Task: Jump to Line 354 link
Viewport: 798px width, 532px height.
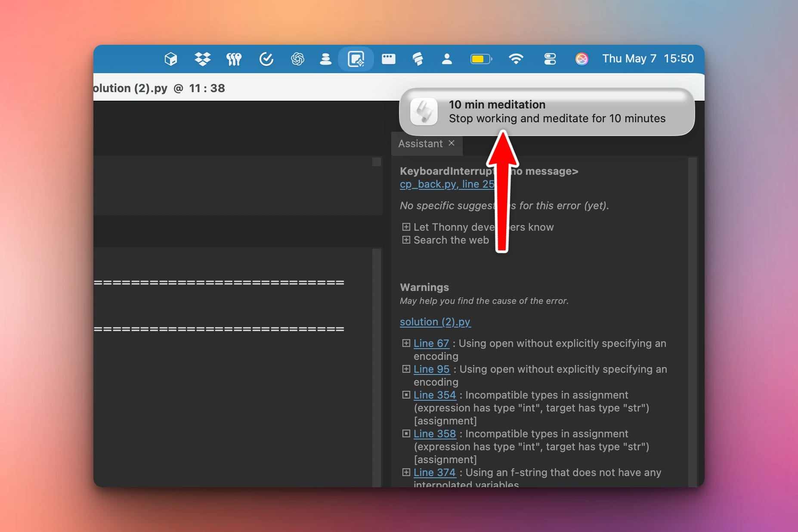Action: tap(435, 395)
